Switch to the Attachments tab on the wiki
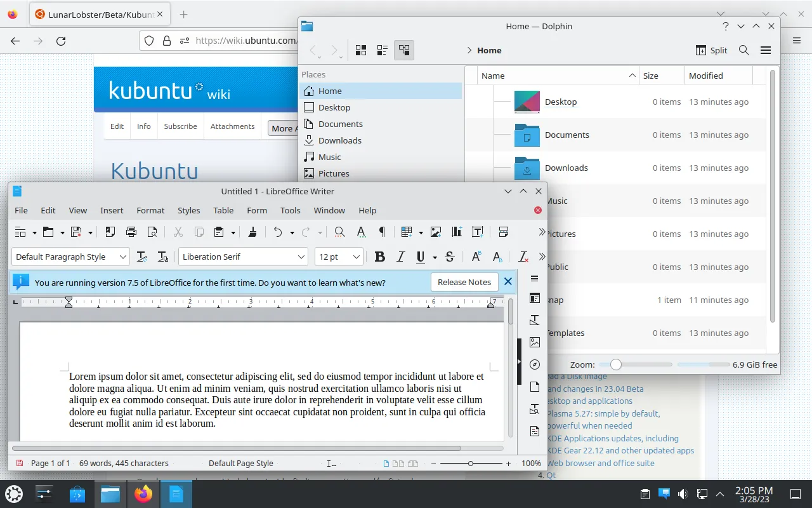 232,126
